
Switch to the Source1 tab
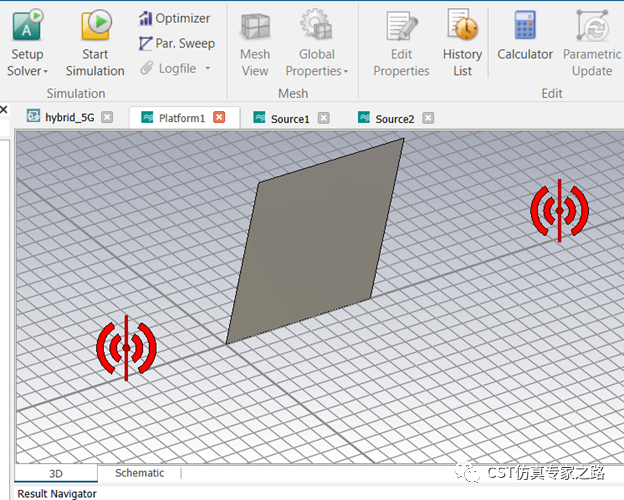[290, 119]
